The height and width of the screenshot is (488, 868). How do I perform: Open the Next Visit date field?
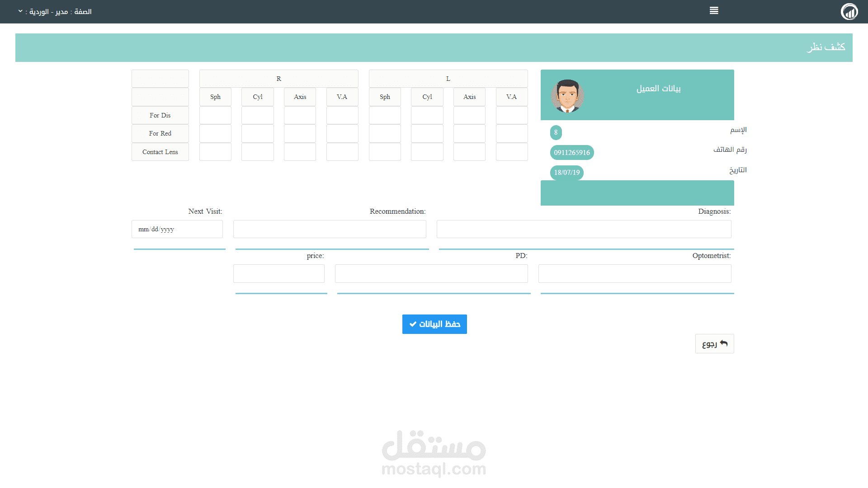177,229
